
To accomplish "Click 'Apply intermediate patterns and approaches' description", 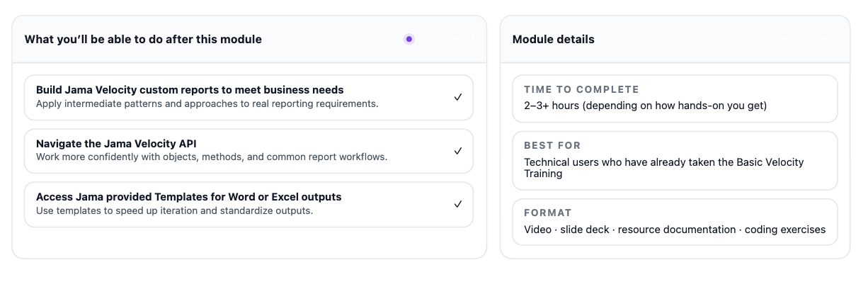I will [x=207, y=103].
